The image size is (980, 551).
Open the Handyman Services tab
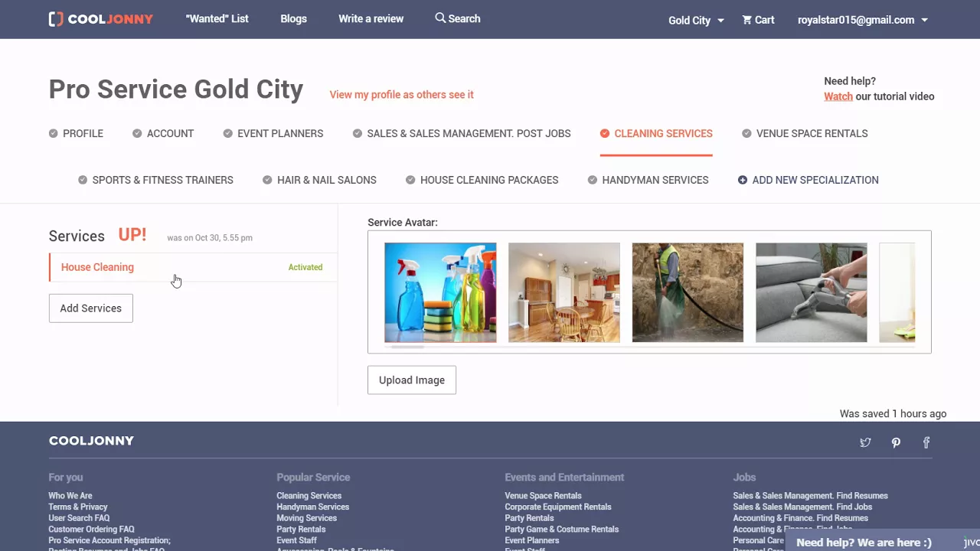pos(655,180)
